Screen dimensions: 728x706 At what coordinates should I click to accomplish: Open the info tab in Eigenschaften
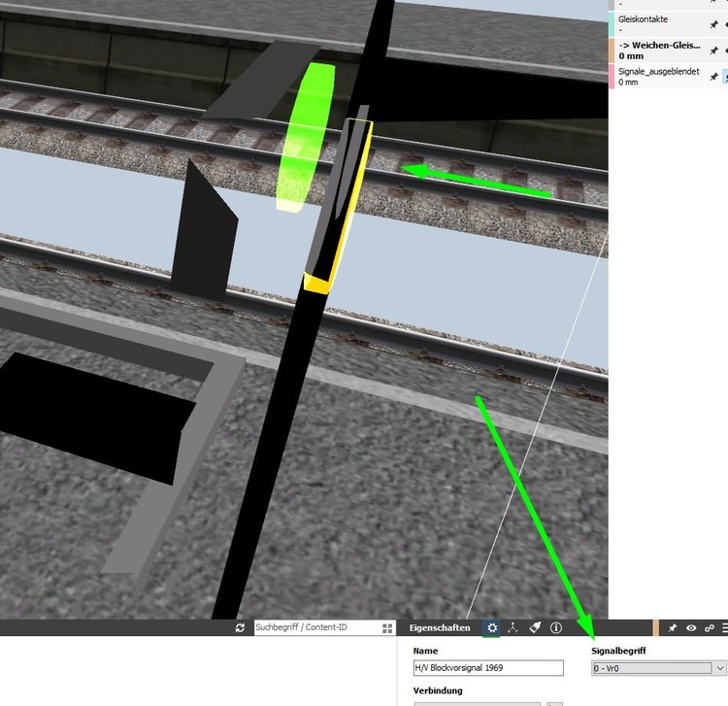coord(556,628)
